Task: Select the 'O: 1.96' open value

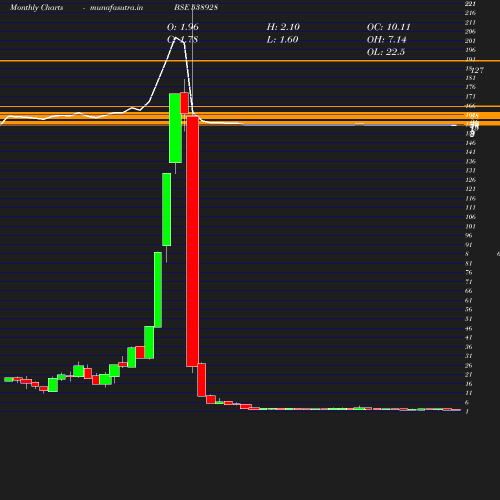Action: [183, 27]
